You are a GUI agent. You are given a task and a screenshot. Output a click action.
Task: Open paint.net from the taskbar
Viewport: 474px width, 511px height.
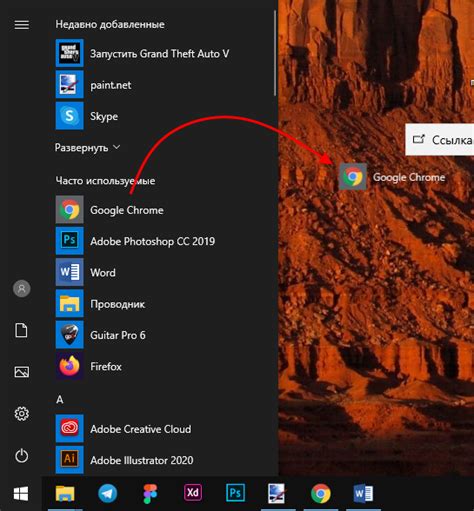pyautogui.click(x=277, y=493)
